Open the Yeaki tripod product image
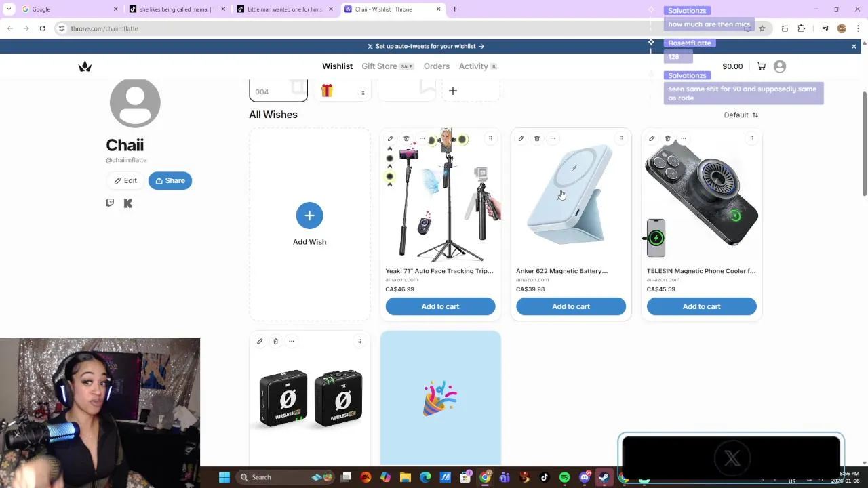Screen dimensions: 868x488 [x=440, y=196]
